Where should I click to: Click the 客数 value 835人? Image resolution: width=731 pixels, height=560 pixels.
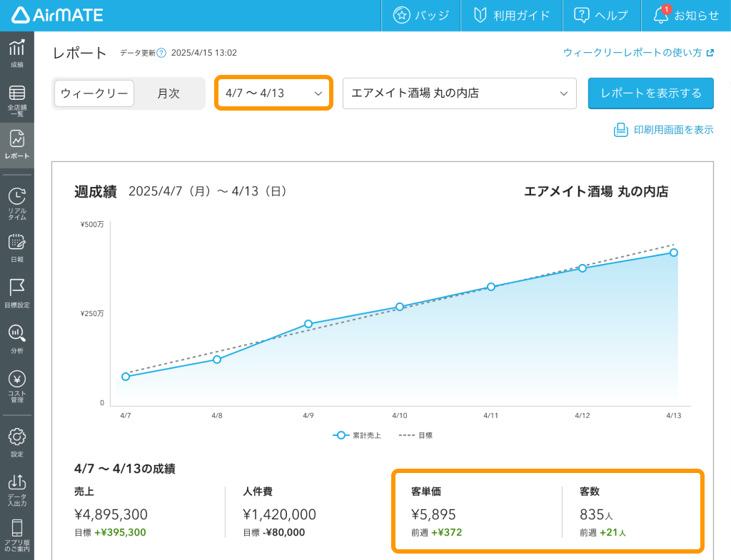(596, 514)
